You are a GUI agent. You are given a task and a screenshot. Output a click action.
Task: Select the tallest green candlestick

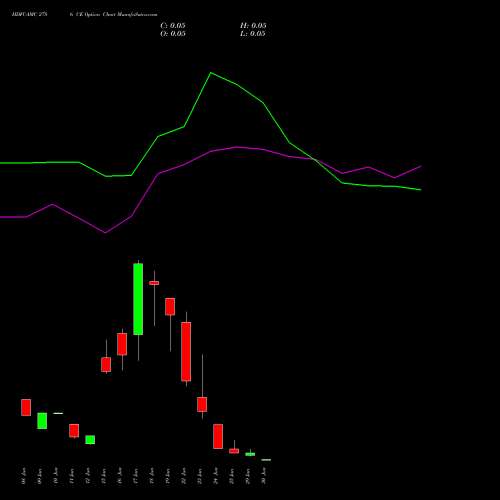click(138, 299)
